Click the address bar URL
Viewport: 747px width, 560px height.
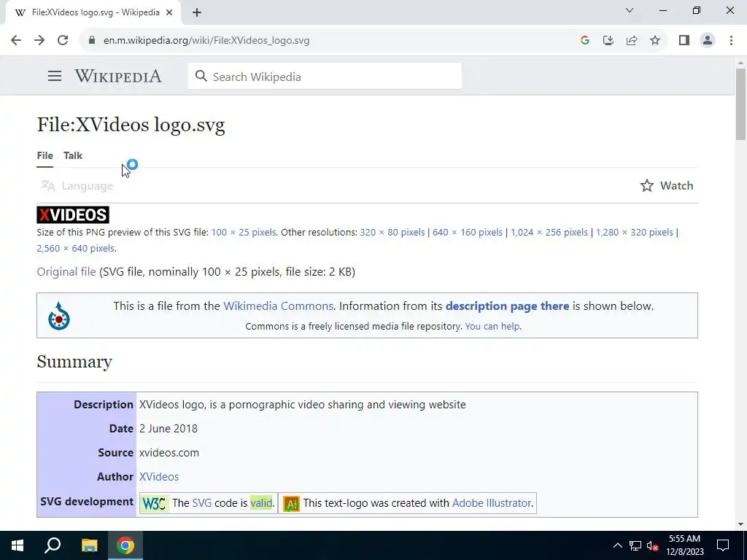coord(206,41)
